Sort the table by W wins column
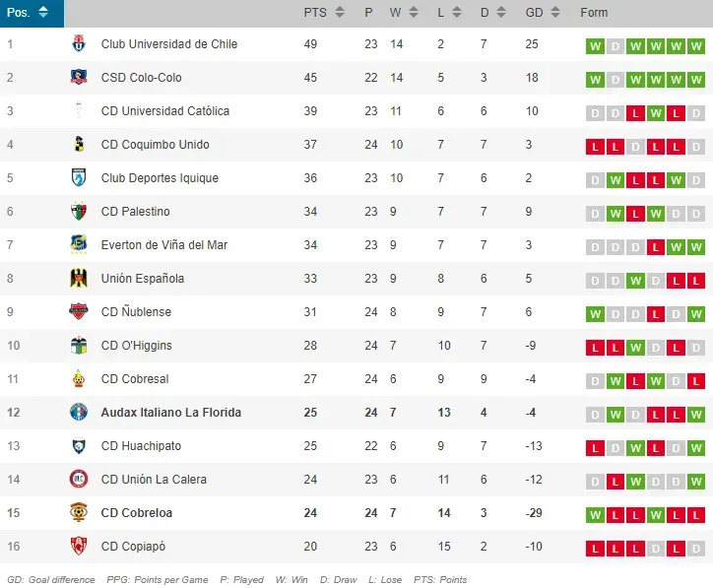This screenshot has height=588, width=713. (x=402, y=13)
